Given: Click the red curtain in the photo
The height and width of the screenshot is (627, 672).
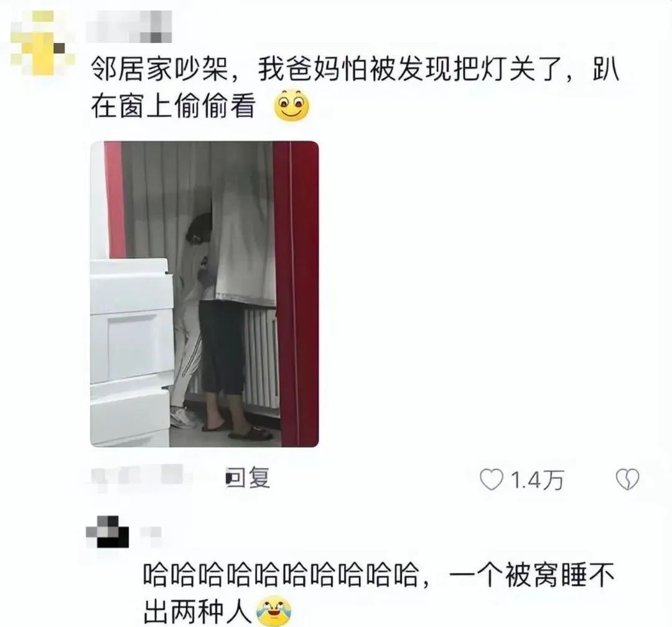Looking at the screenshot, I should click(296, 294).
